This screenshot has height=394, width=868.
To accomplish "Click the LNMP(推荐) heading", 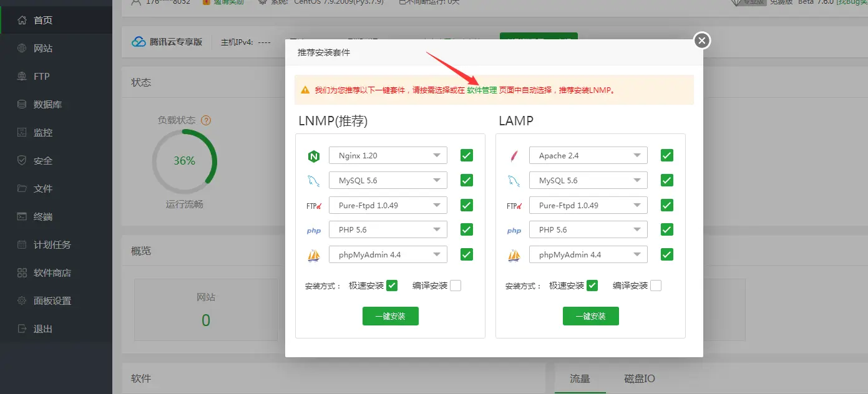I will point(333,121).
